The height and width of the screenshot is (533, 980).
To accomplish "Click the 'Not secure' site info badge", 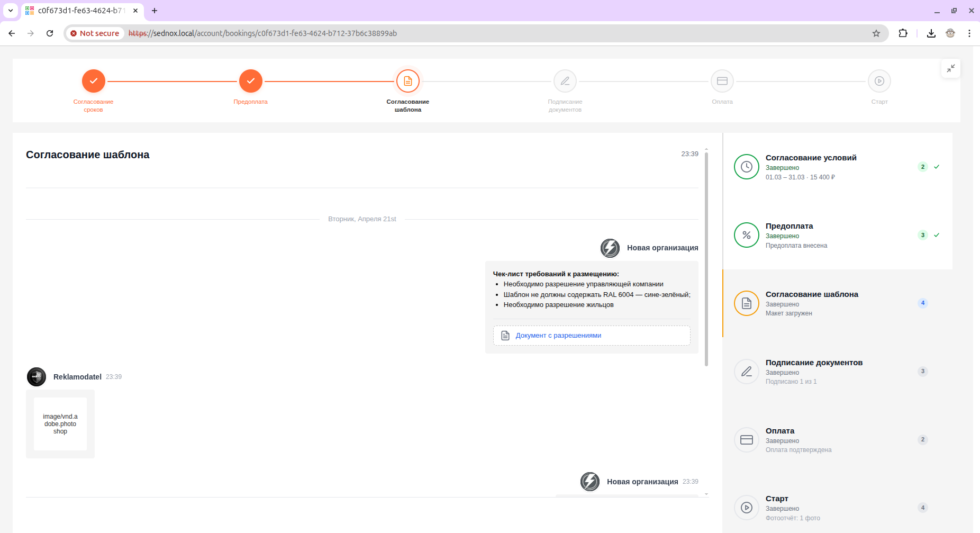I will [x=95, y=33].
